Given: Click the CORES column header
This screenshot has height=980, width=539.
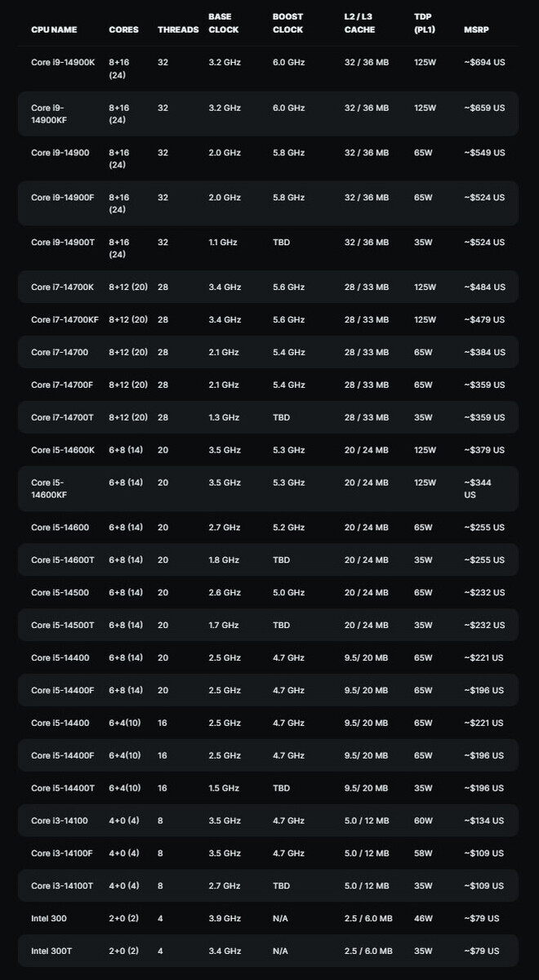Looking at the screenshot, I should coord(123,29).
